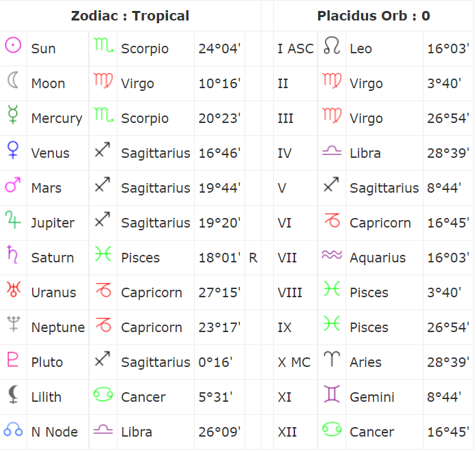Click Saturn's retrograde R marker
Image resolution: width=476 pixels, height=451 pixels.
[x=253, y=258]
